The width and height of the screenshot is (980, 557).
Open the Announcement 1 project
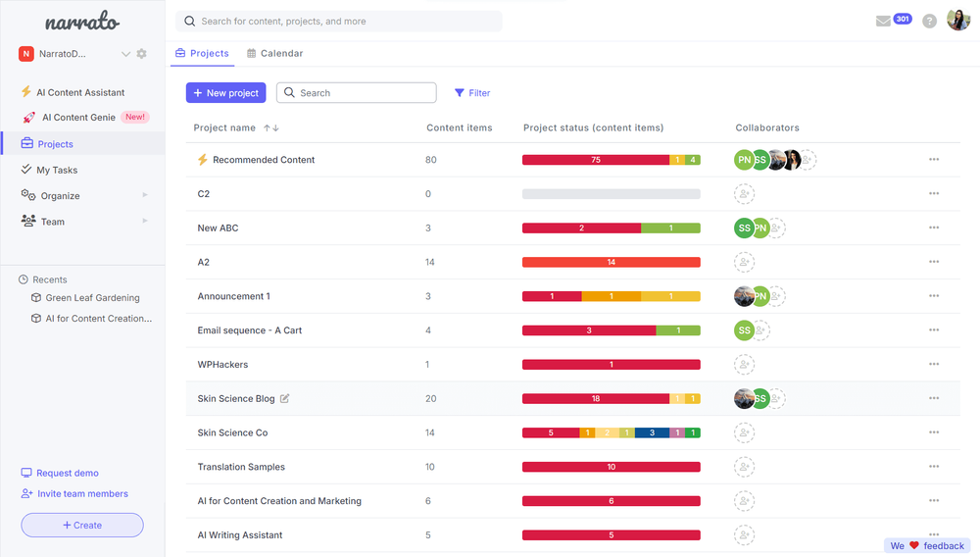coord(234,296)
